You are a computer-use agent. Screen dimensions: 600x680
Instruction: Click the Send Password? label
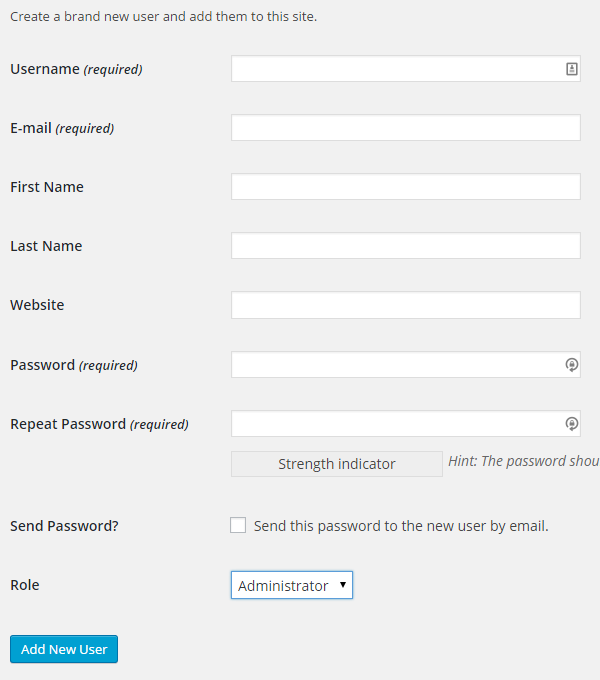pos(64,526)
